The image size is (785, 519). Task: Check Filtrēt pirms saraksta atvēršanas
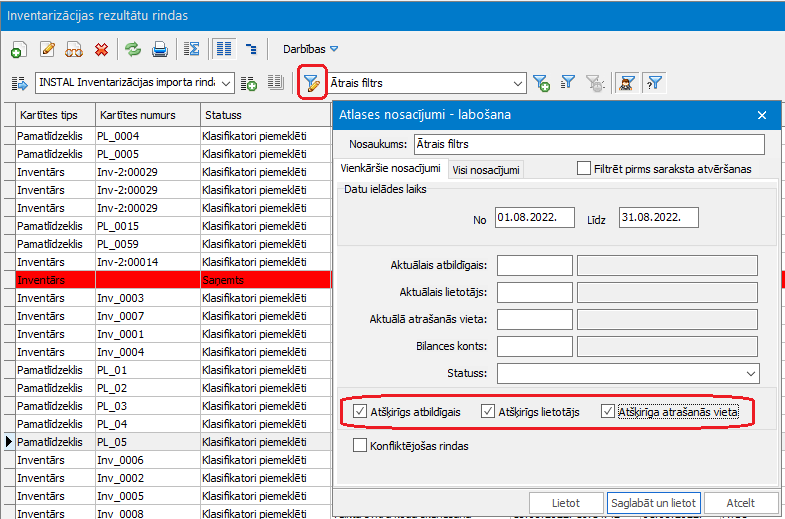point(584,169)
